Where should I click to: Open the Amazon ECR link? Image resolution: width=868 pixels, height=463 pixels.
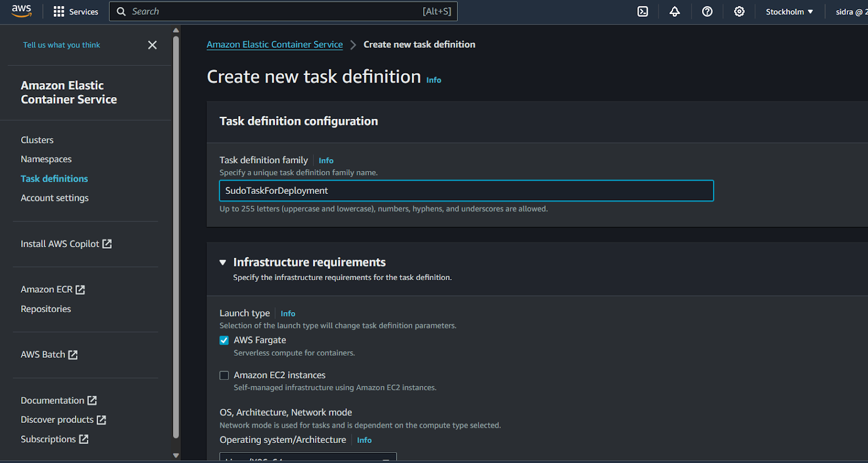tap(47, 289)
